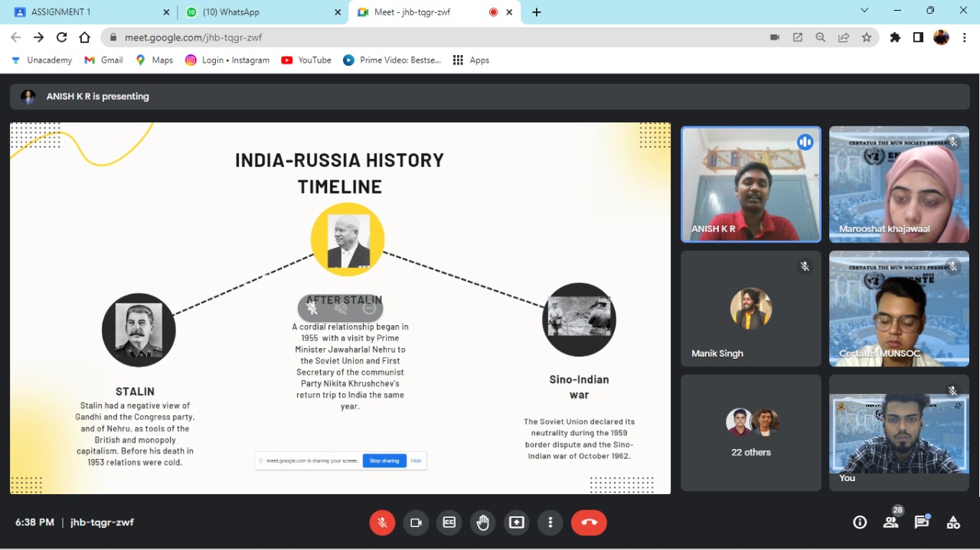This screenshot has height=550, width=980.
Task: Open the chat with everyone panel
Action: click(x=922, y=522)
